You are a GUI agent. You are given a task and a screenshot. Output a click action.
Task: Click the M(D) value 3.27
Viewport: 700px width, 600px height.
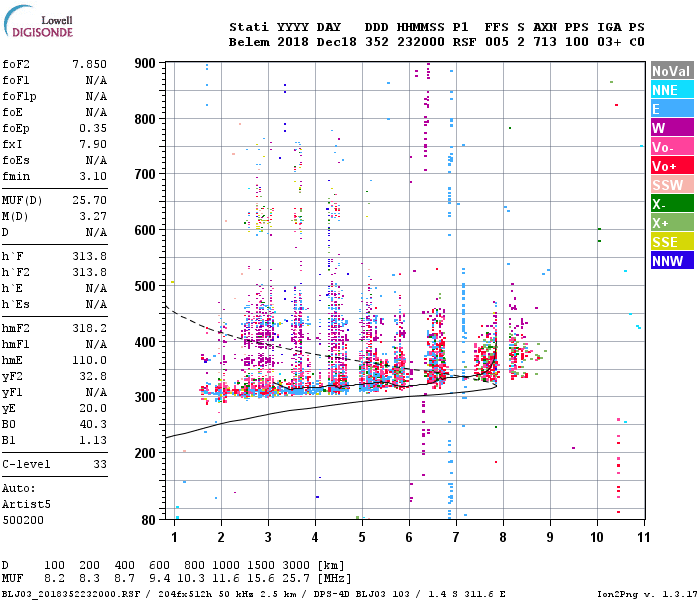93,216
